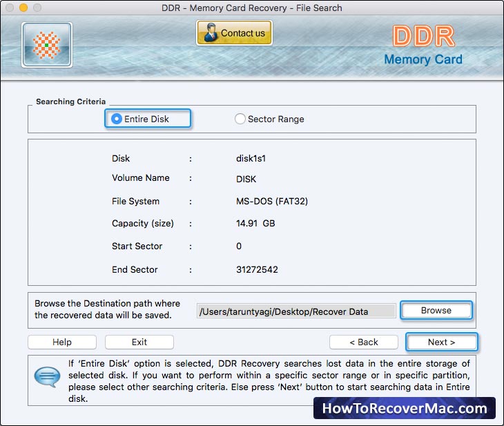Click the Start Sector label

pyautogui.click(x=137, y=246)
